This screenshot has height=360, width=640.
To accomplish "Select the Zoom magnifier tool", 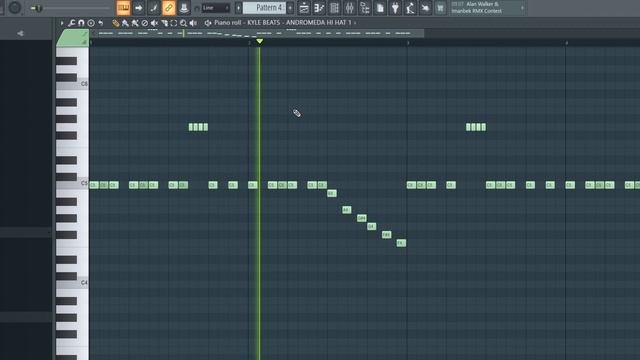I will point(184,23).
